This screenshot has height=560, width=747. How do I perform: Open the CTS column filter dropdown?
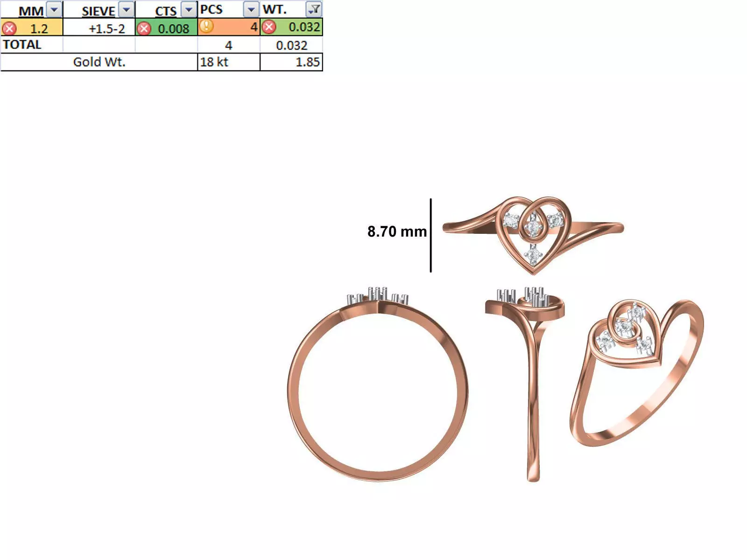[189, 9]
